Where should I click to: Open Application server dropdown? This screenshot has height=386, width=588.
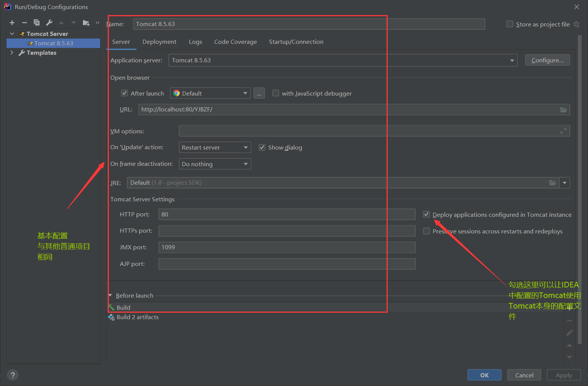343,60
